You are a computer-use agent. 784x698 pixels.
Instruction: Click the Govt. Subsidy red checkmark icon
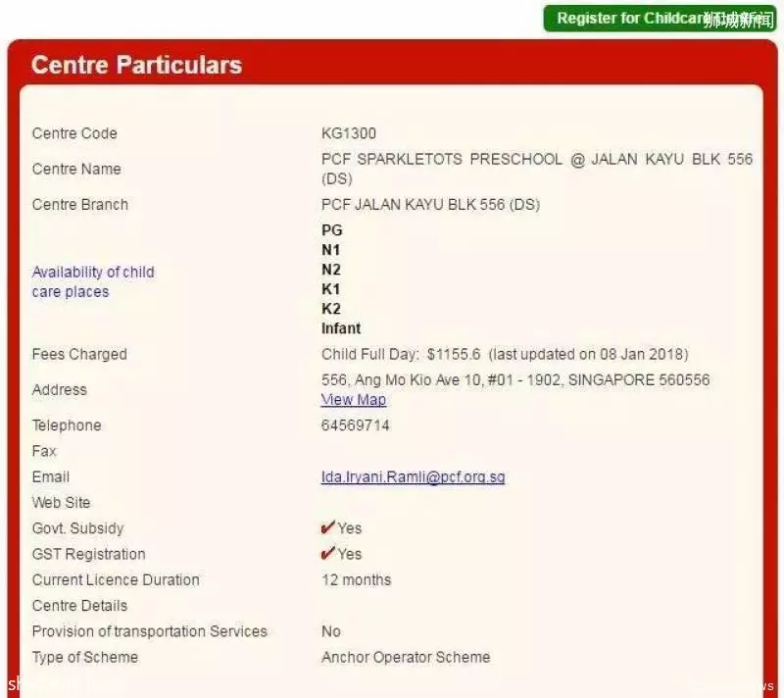click(328, 528)
